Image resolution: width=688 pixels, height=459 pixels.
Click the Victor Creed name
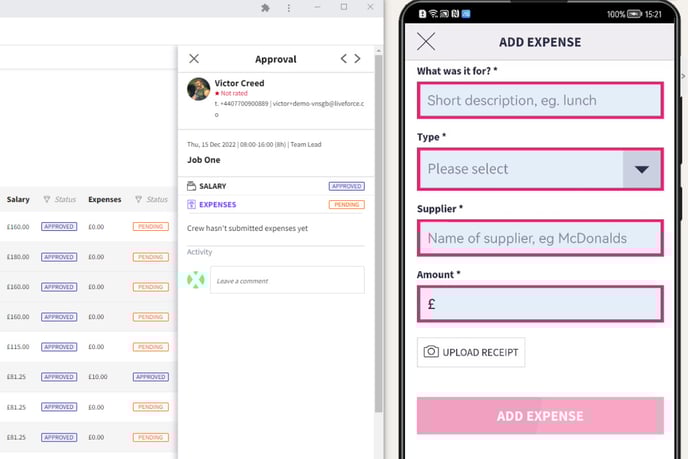click(239, 83)
